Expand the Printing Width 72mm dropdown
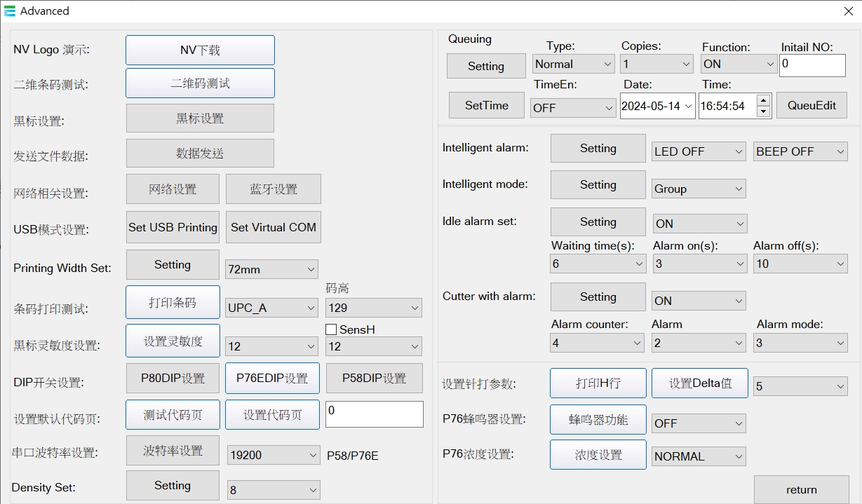The width and height of the screenshot is (862, 504). tap(311, 269)
